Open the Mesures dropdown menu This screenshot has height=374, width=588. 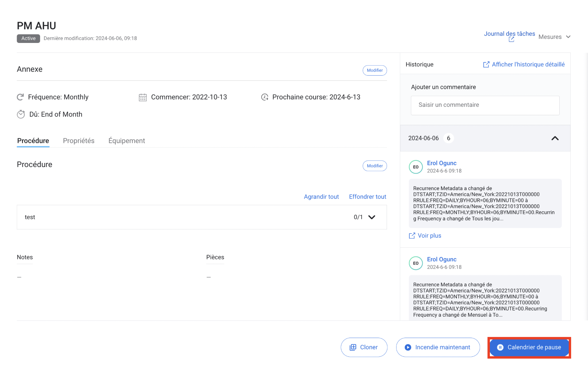tap(554, 37)
